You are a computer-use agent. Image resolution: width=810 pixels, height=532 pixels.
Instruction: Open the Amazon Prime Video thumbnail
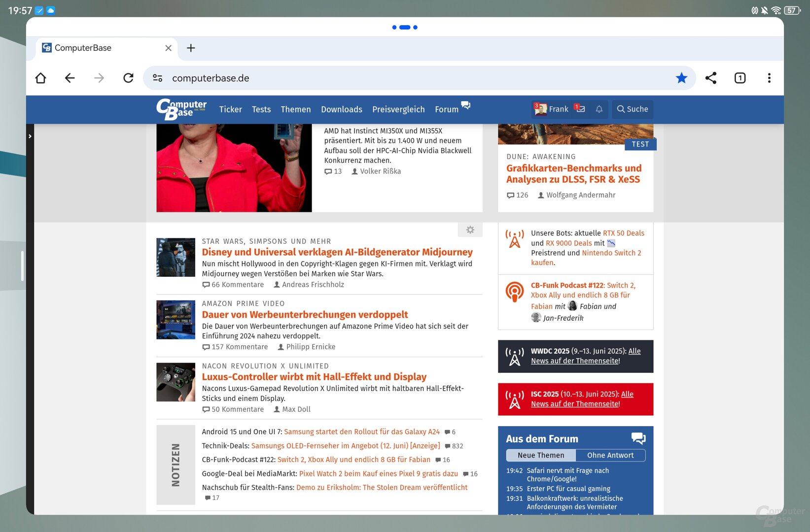point(176,320)
